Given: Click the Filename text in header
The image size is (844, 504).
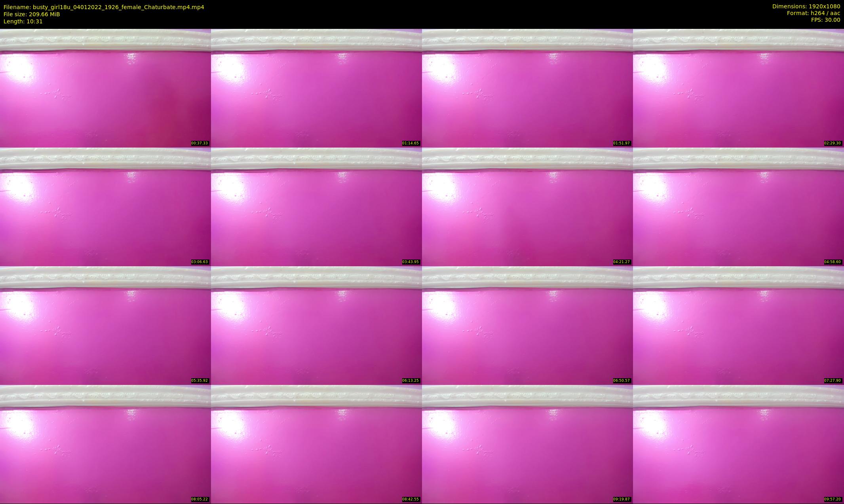Looking at the screenshot, I should (104, 7).
